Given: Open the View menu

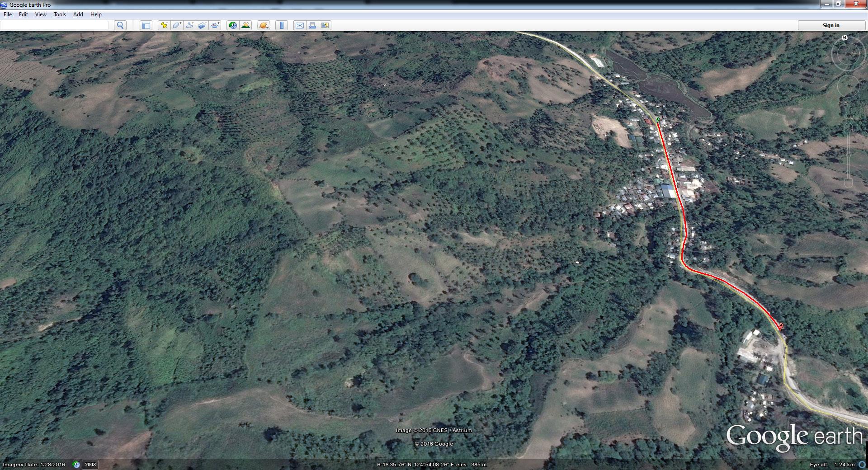Looking at the screenshot, I should click(x=41, y=14).
